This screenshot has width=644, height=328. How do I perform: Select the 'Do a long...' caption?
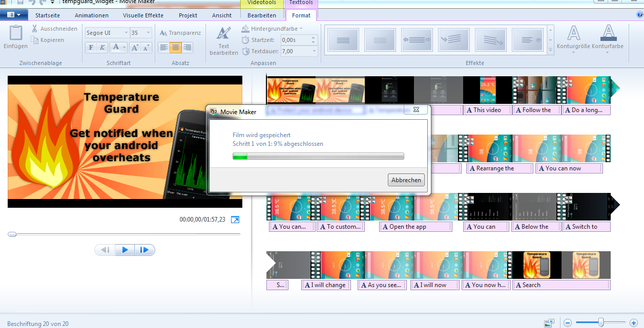click(586, 110)
